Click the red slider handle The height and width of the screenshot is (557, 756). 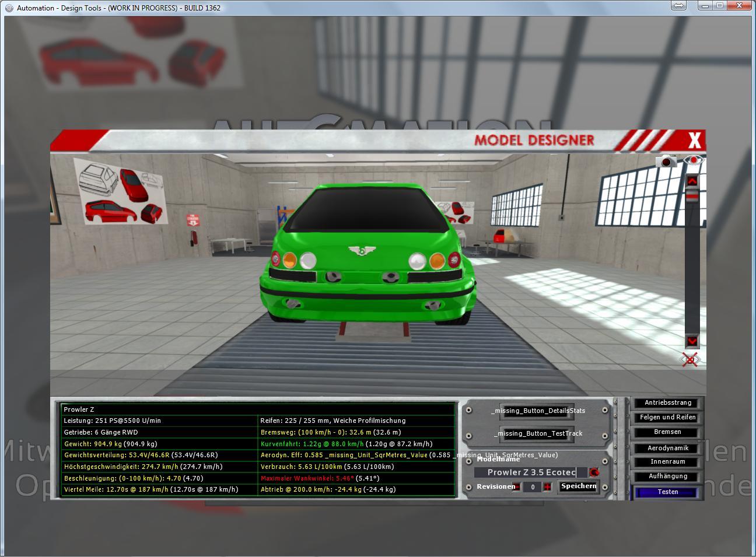point(692,197)
